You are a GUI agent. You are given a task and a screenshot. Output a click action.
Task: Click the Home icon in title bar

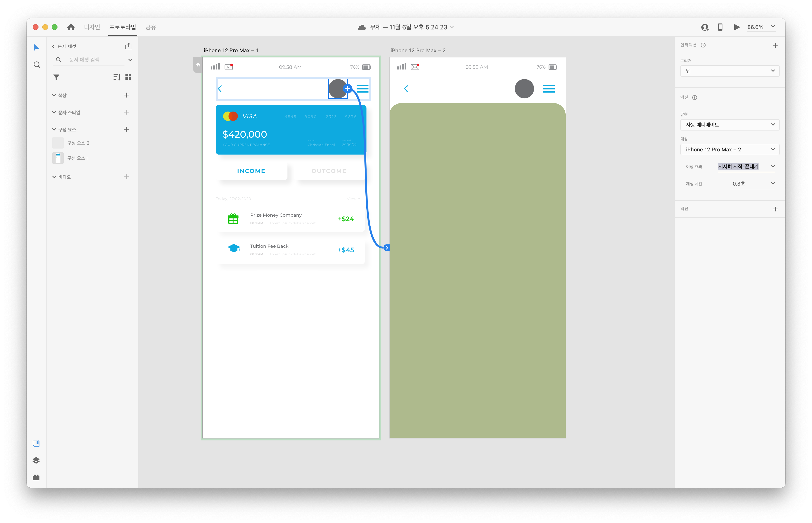click(x=71, y=27)
